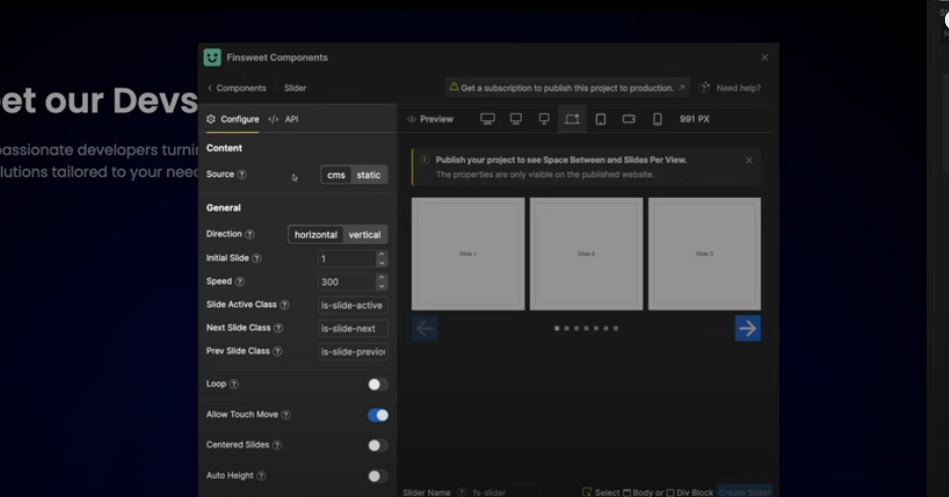Disable the Allow Touch Move switch
Viewport: 949px width, 497px height.
pyautogui.click(x=378, y=415)
